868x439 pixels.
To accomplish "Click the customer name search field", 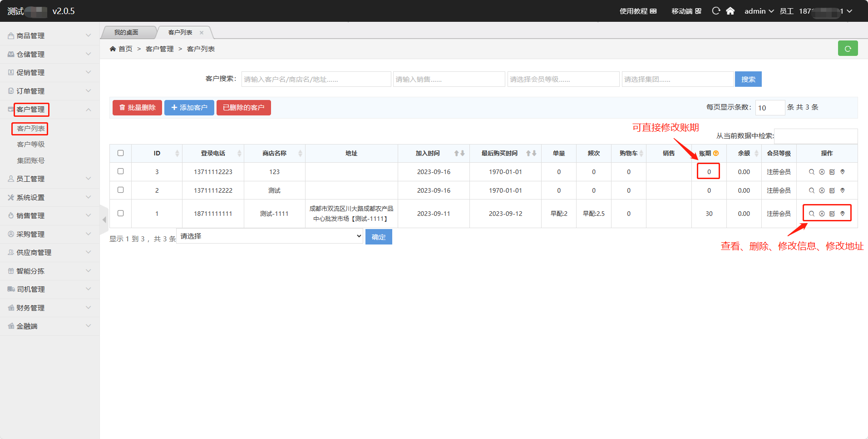I will pyautogui.click(x=316, y=79).
